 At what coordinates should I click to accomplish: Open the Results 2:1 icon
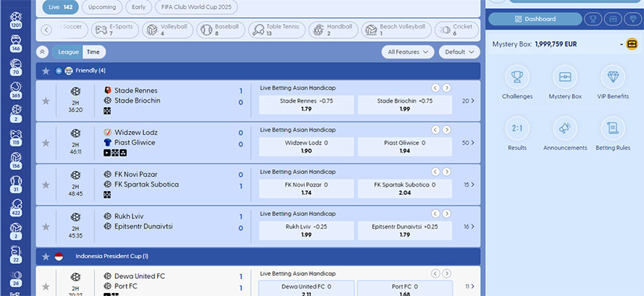click(517, 128)
